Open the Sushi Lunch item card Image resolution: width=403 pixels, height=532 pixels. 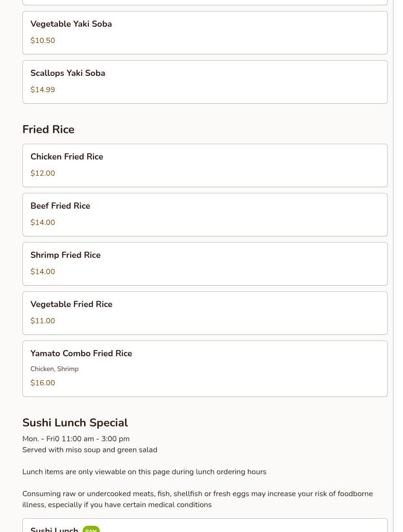tap(205, 525)
